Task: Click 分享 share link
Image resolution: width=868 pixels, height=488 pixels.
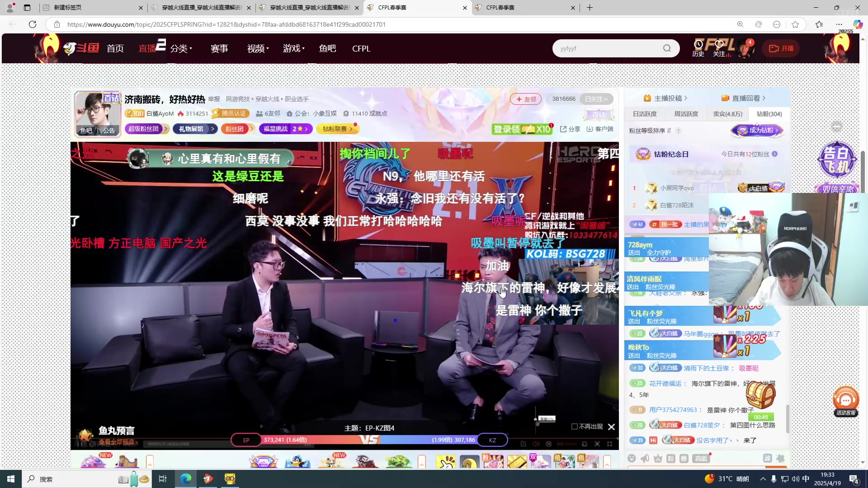Action: coord(570,129)
